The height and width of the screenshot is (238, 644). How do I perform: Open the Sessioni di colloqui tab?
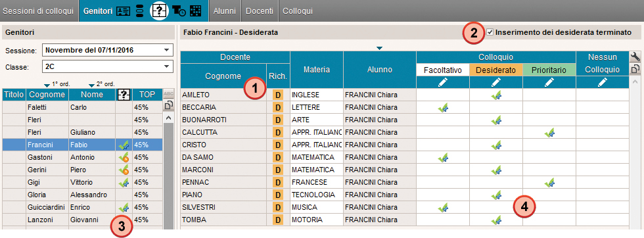(38, 11)
